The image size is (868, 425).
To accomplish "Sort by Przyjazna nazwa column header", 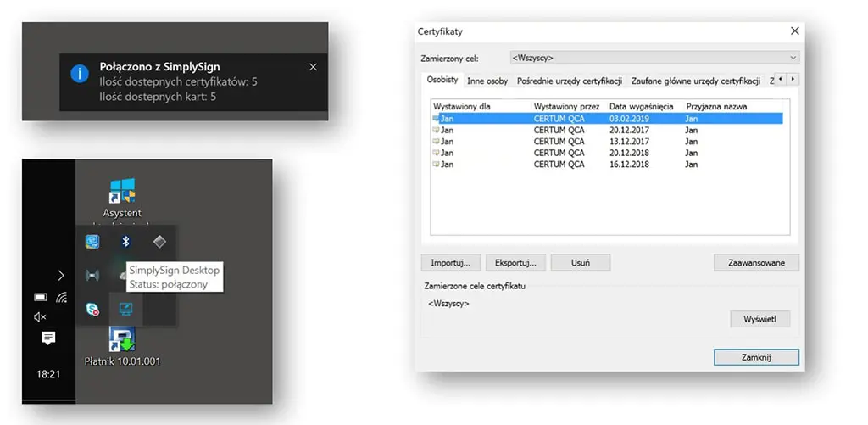I will (716, 106).
